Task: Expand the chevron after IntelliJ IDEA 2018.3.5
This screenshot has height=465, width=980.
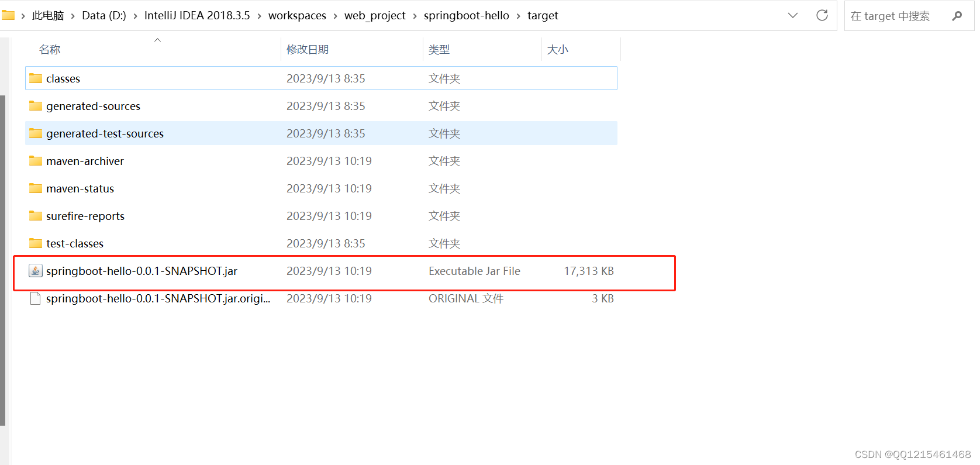Action: pos(259,16)
